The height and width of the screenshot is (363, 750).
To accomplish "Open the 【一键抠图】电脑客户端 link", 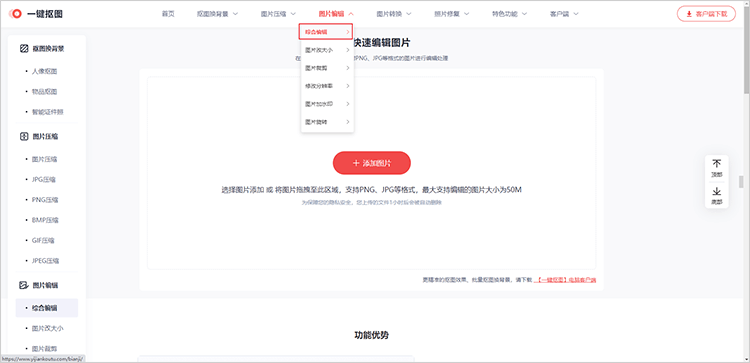I will click(565, 280).
